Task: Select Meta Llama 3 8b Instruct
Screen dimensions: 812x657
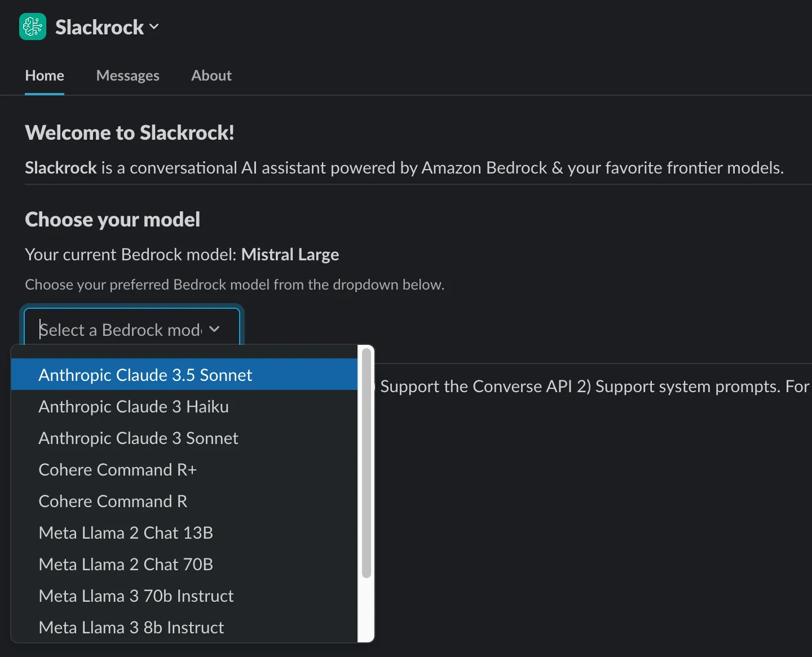Action: click(x=184, y=627)
